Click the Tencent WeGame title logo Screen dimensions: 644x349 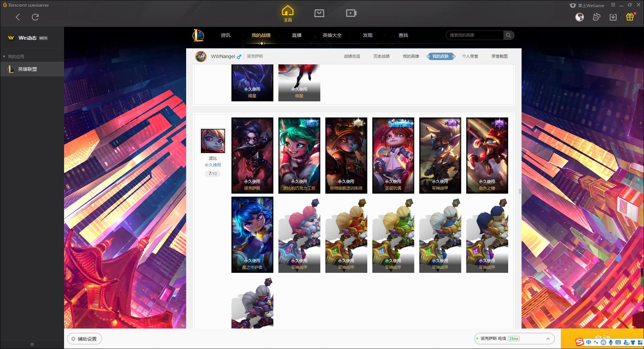pyautogui.click(x=26, y=5)
